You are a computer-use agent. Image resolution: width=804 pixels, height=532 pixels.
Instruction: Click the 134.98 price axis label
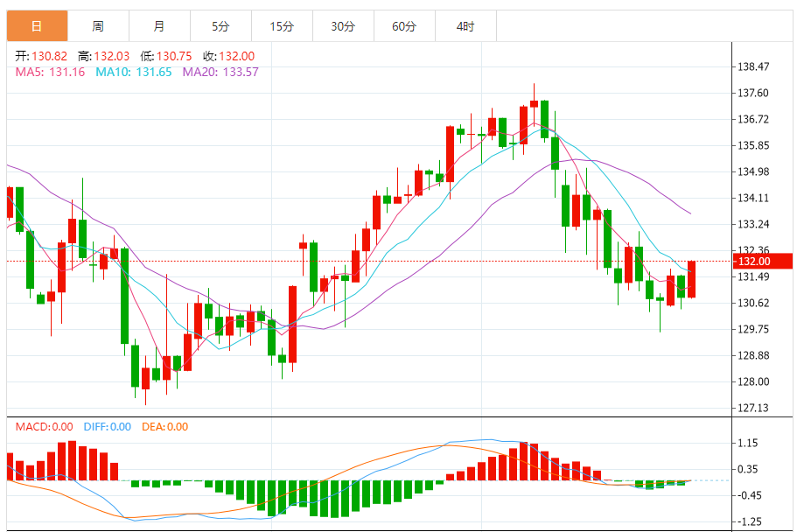coord(753,171)
